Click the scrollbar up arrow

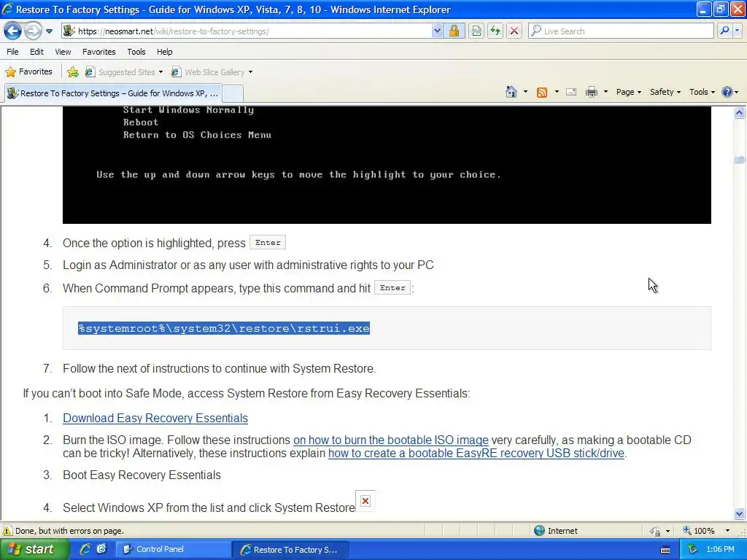coord(740,113)
